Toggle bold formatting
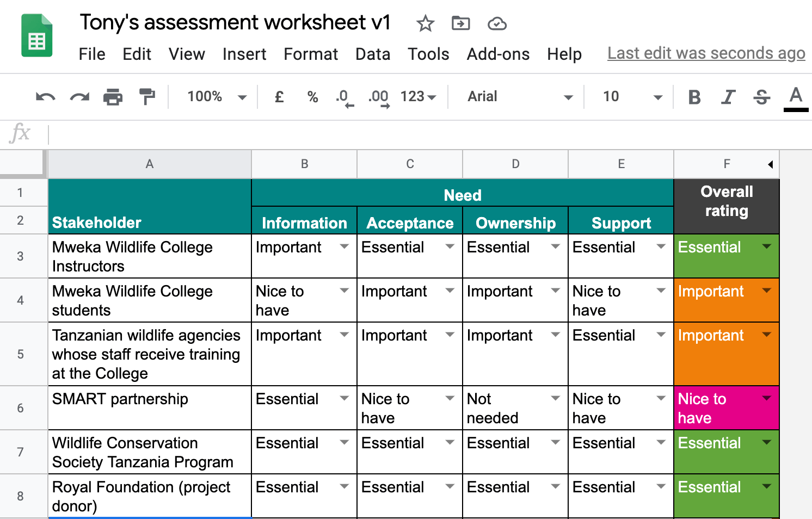 [x=694, y=97]
